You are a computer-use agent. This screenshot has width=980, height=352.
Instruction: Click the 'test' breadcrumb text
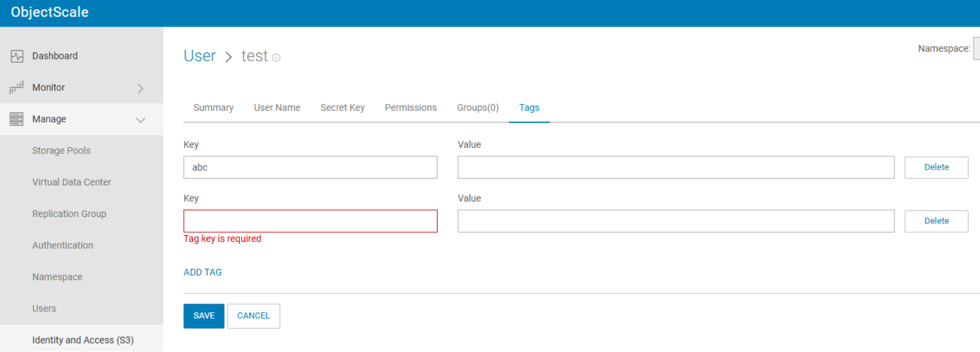pyautogui.click(x=255, y=56)
